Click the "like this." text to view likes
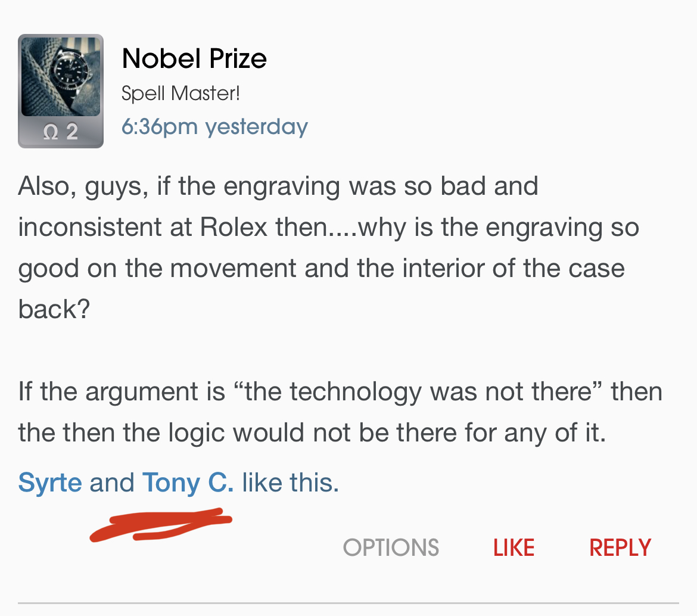The image size is (697, 616). pos(290,482)
